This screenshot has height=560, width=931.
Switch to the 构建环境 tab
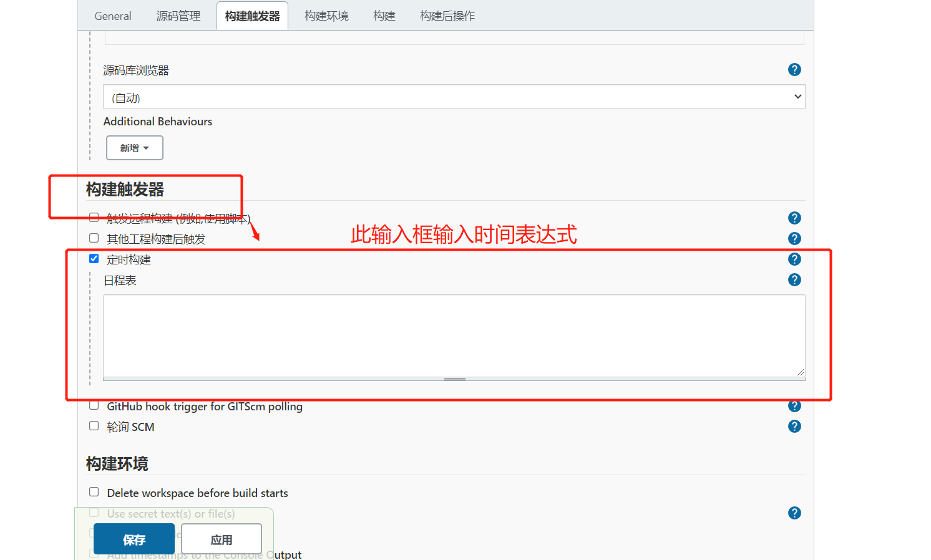tap(326, 16)
